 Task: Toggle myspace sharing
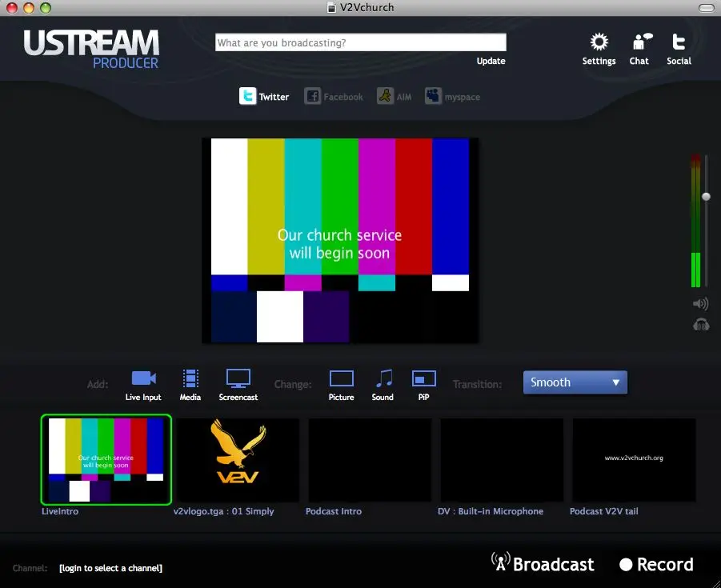point(452,97)
